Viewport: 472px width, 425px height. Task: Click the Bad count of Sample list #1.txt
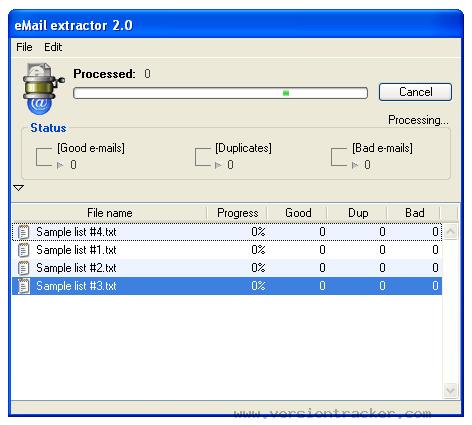(x=435, y=250)
